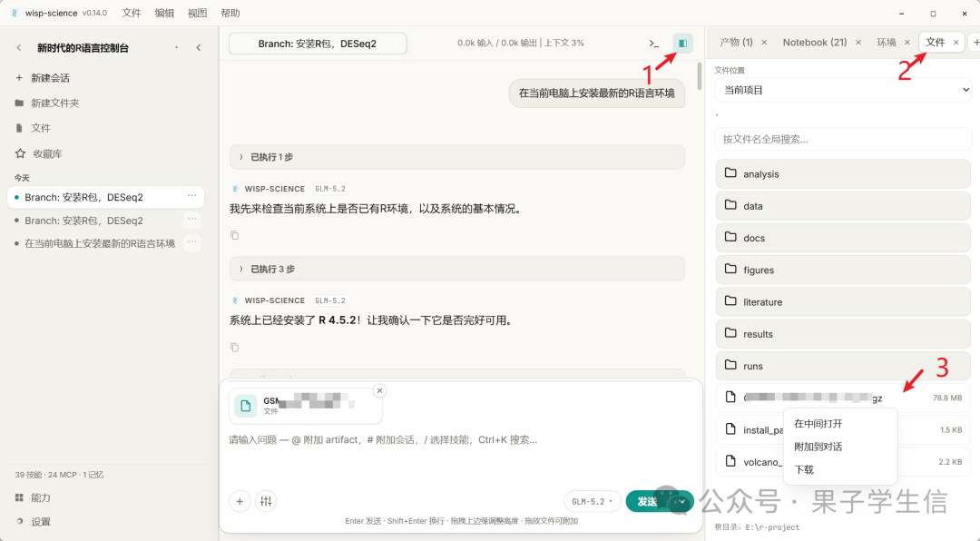Add a new right panel tab

(x=975, y=43)
